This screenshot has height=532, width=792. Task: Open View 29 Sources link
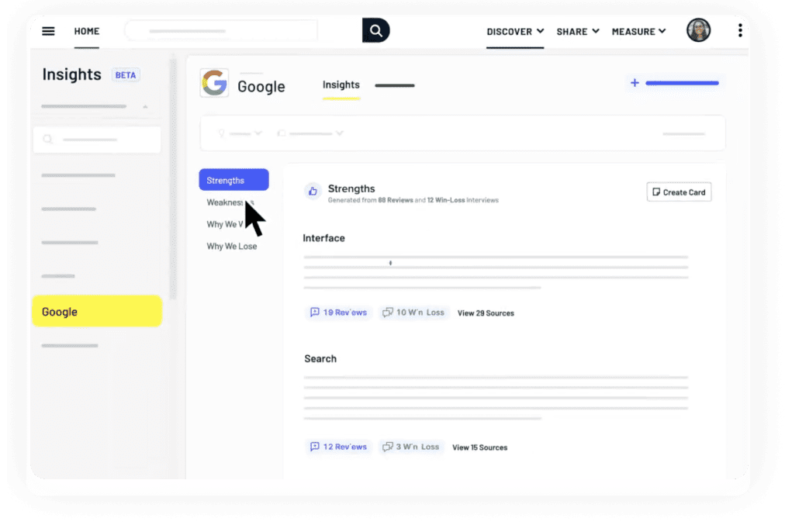click(486, 313)
